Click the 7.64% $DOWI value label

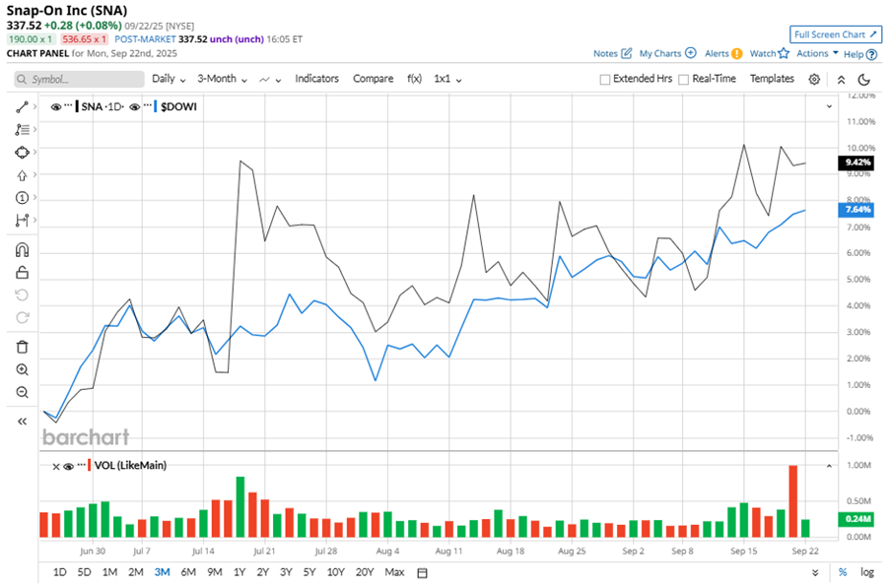(x=857, y=210)
